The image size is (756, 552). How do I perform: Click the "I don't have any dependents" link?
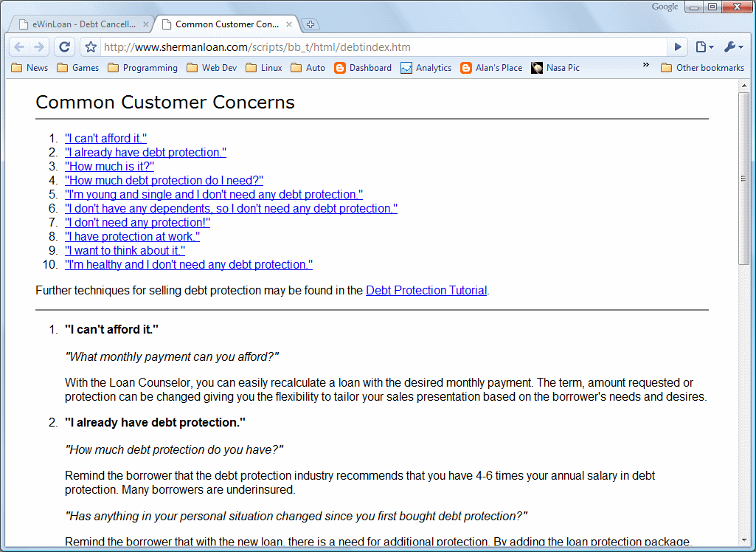pos(232,208)
